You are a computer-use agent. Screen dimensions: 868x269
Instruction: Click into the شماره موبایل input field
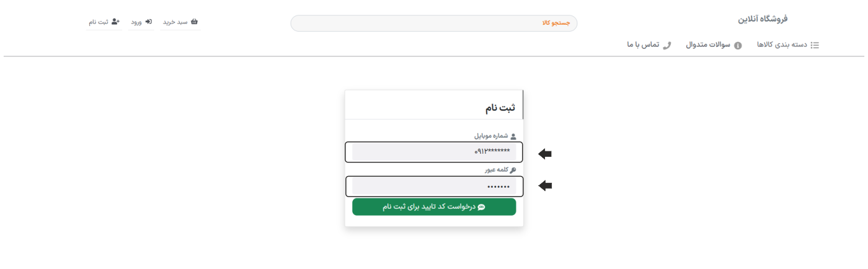[x=434, y=152]
